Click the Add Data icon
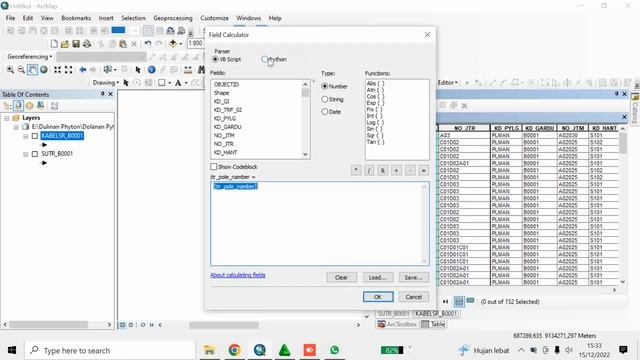 pos(173,43)
